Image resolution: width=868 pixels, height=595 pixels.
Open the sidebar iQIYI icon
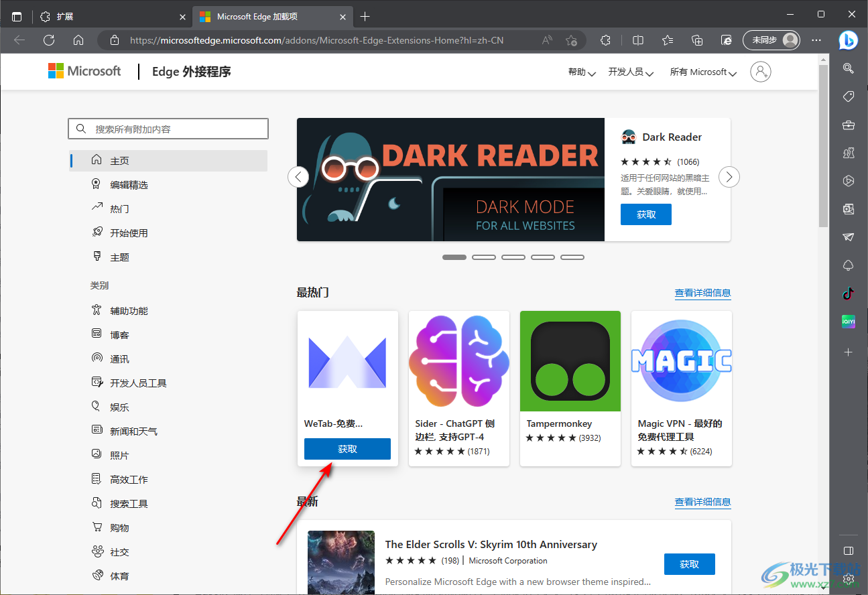pos(849,322)
